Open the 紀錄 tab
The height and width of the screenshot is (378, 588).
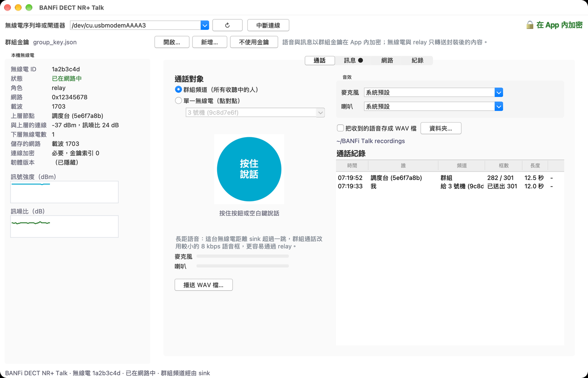click(417, 60)
